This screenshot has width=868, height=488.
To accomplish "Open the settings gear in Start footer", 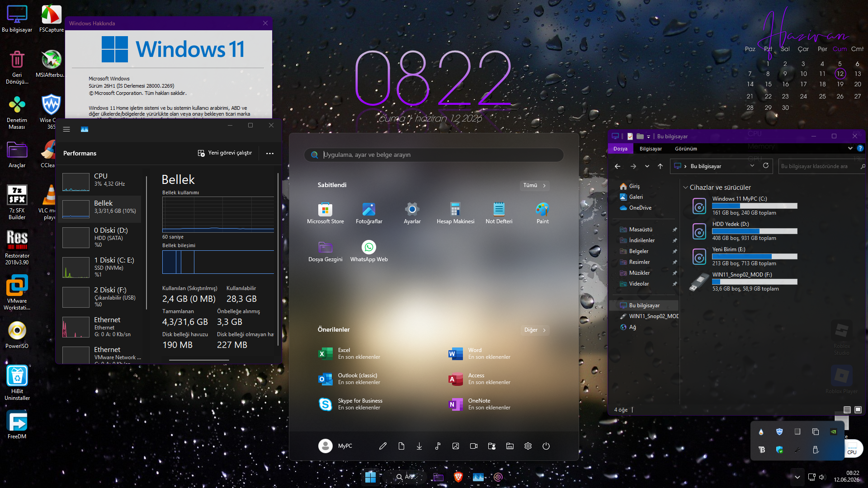I will [528, 446].
